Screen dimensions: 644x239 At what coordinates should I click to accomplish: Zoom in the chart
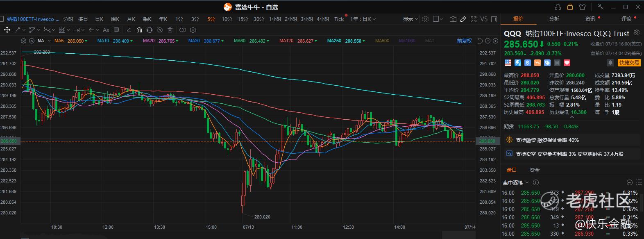click(x=495, y=41)
